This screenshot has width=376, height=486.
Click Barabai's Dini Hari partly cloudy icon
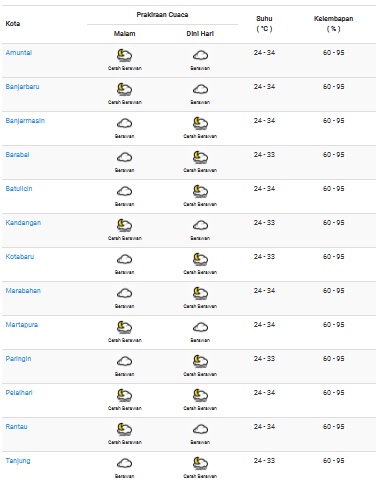200,157
